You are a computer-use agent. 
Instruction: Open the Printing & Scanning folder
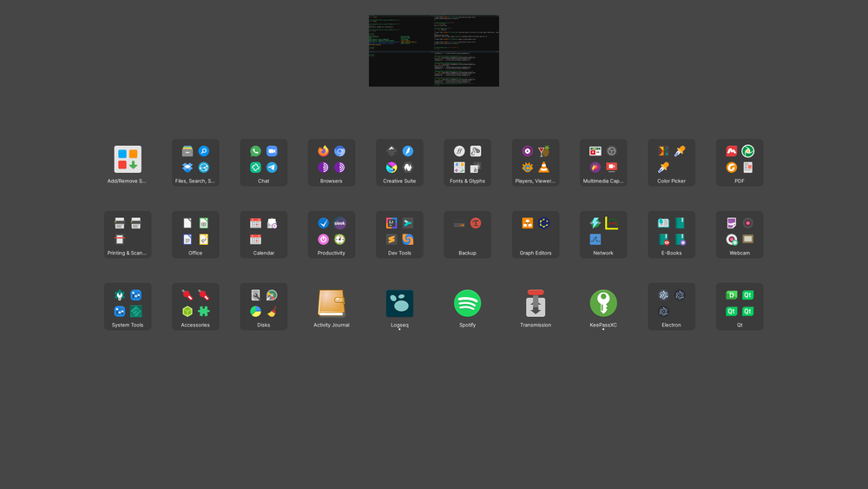coord(128,235)
